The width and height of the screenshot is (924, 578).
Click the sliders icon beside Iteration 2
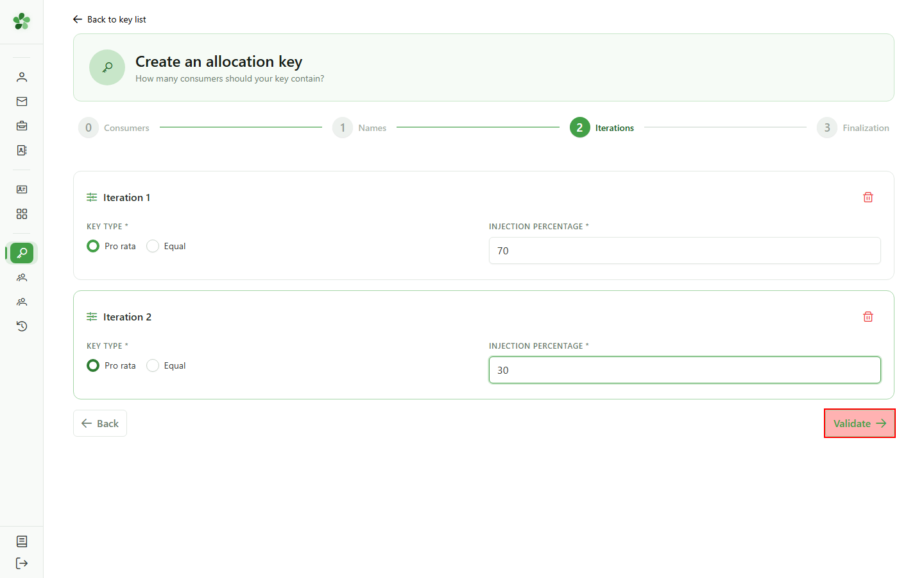pyautogui.click(x=92, y=317)
